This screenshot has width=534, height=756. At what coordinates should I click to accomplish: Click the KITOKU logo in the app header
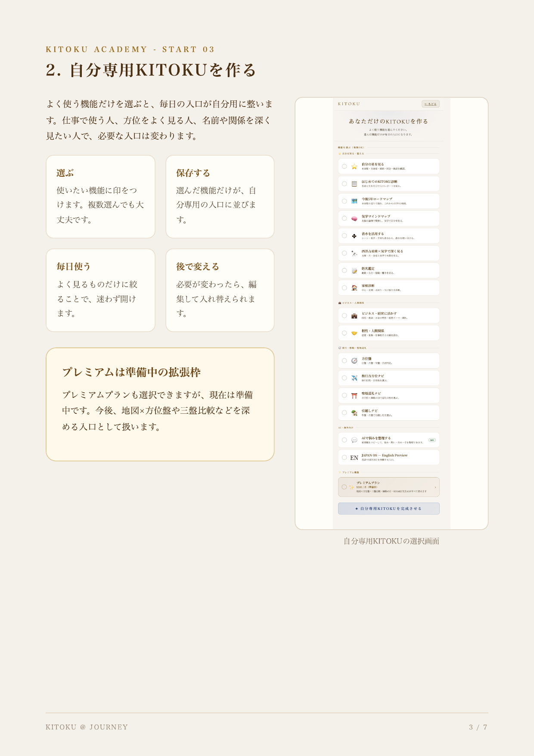[x=349, y=104]
